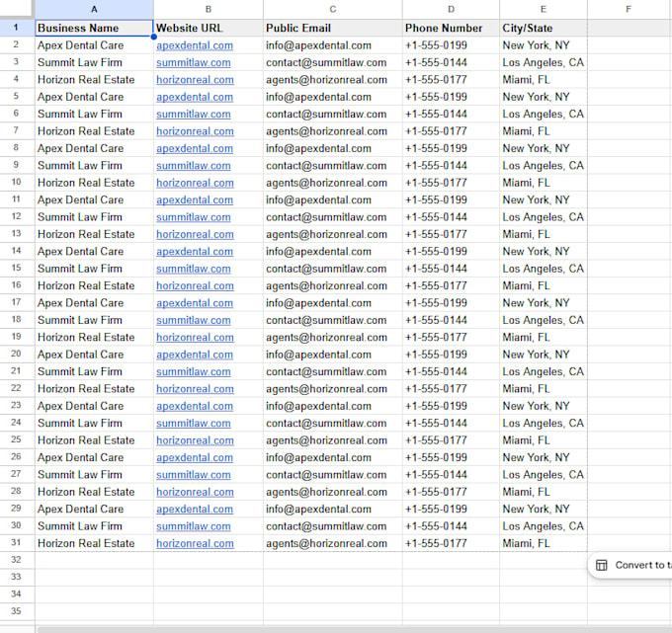Select Miami, FL in row 16
This screenshot has width=672, height=633.
[543, 285]
